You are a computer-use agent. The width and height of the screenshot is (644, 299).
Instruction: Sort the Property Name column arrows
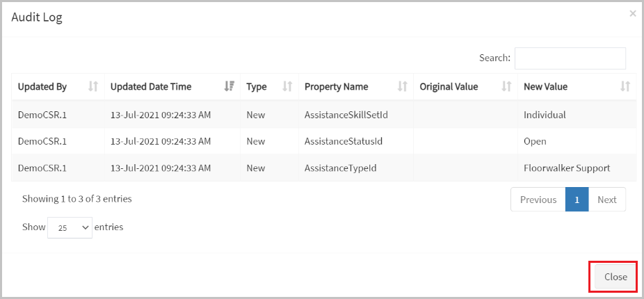(x=403, y=87)
